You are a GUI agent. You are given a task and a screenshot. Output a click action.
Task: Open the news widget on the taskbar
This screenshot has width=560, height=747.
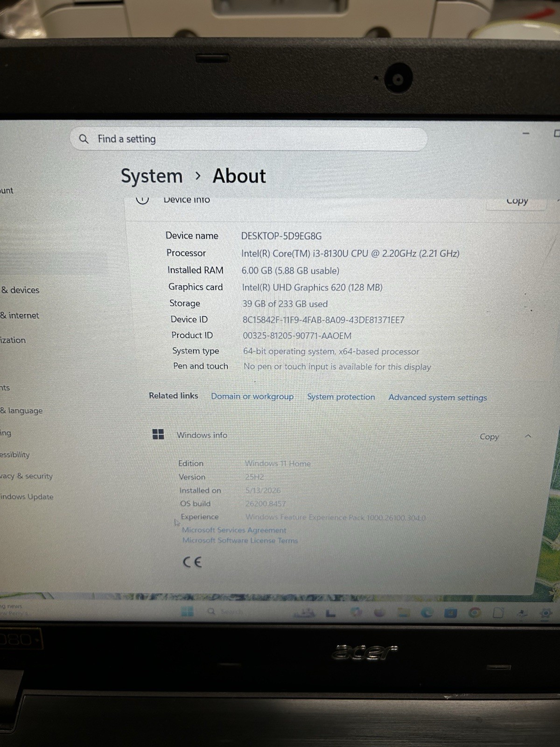(x=14, y=610)
